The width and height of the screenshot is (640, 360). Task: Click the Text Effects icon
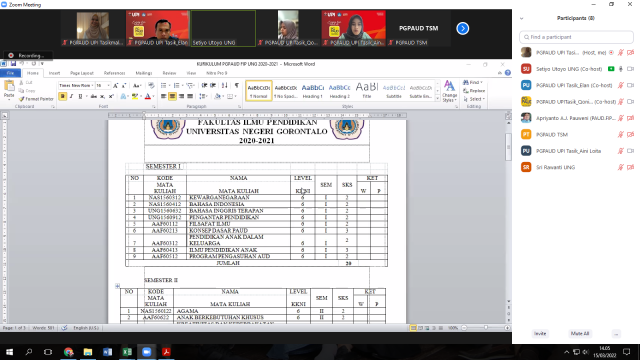click(x=123, y=96)
